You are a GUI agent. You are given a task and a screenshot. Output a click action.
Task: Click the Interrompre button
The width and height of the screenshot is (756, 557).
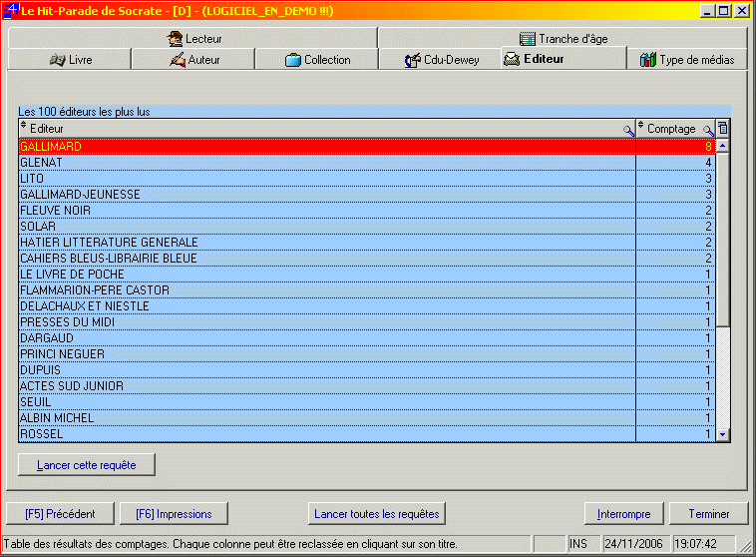[624, 513]
